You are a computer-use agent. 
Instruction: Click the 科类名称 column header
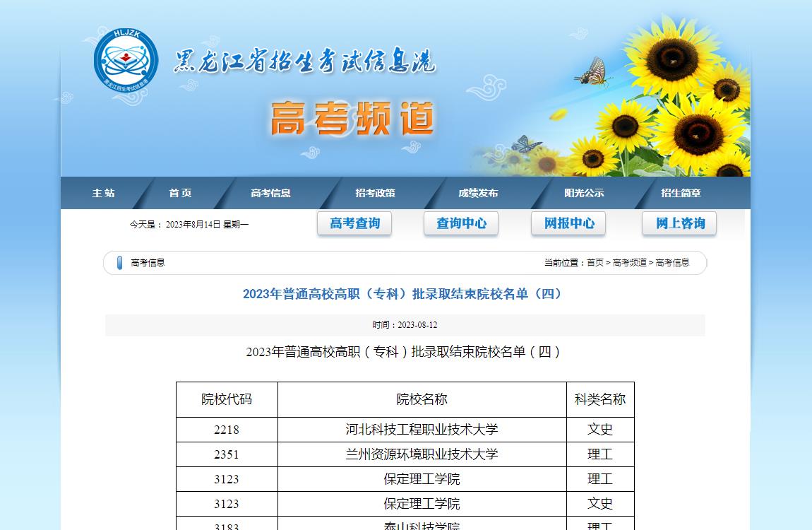[x=600, y=399]
